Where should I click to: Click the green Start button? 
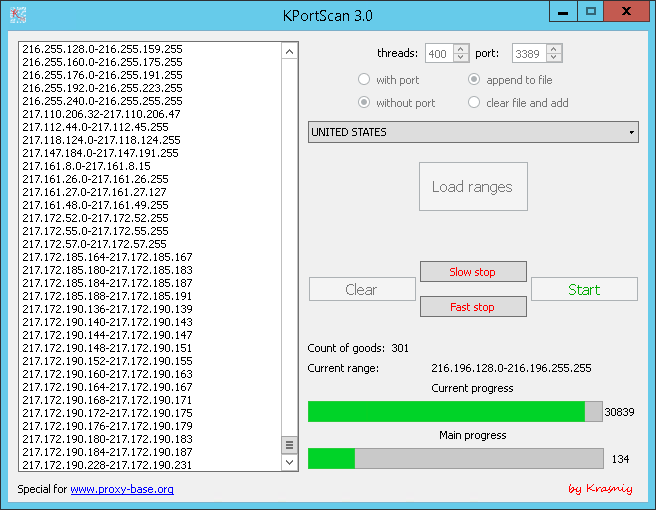(x=585, y=289)
